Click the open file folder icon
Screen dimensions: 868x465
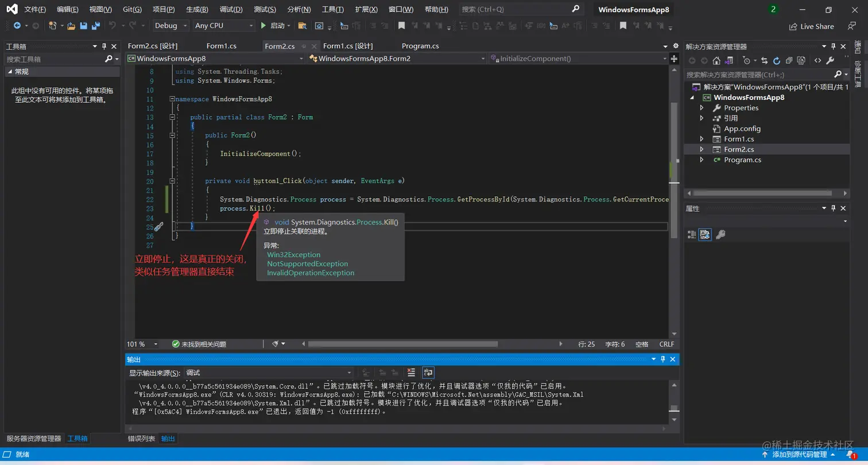[x=71, y=26]
